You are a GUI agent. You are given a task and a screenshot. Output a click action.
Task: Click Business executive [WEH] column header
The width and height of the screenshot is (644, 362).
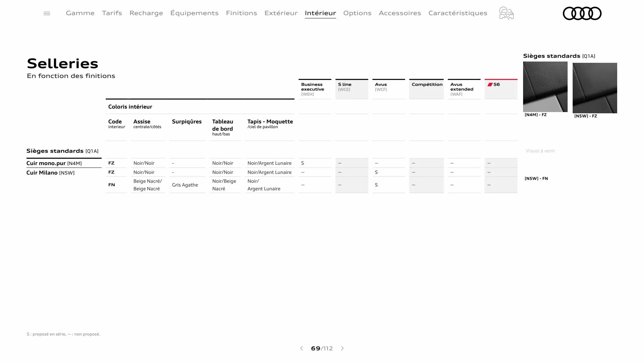(x=314, y=88)
